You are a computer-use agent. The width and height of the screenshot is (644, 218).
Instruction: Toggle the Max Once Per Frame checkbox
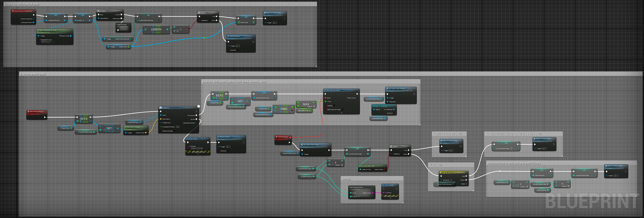coord(343,110)
